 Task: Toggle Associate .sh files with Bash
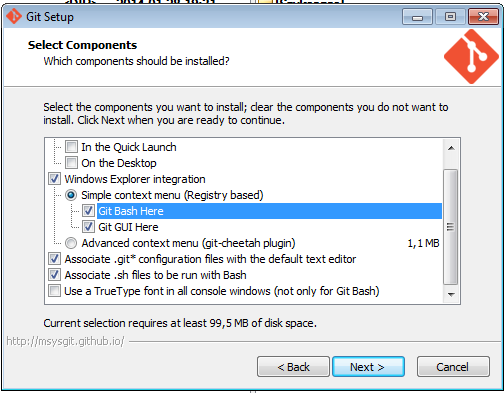pyautogui.click(x=54, y=275)
